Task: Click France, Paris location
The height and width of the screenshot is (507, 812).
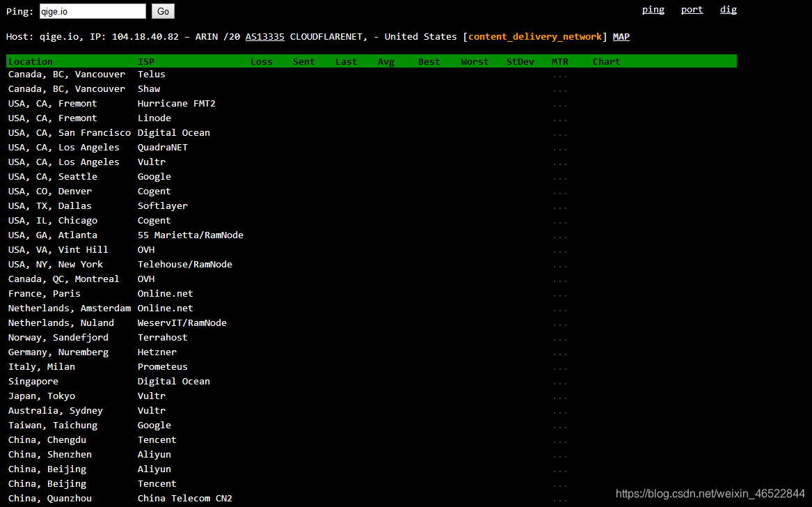Action: [x=44, y=293]
